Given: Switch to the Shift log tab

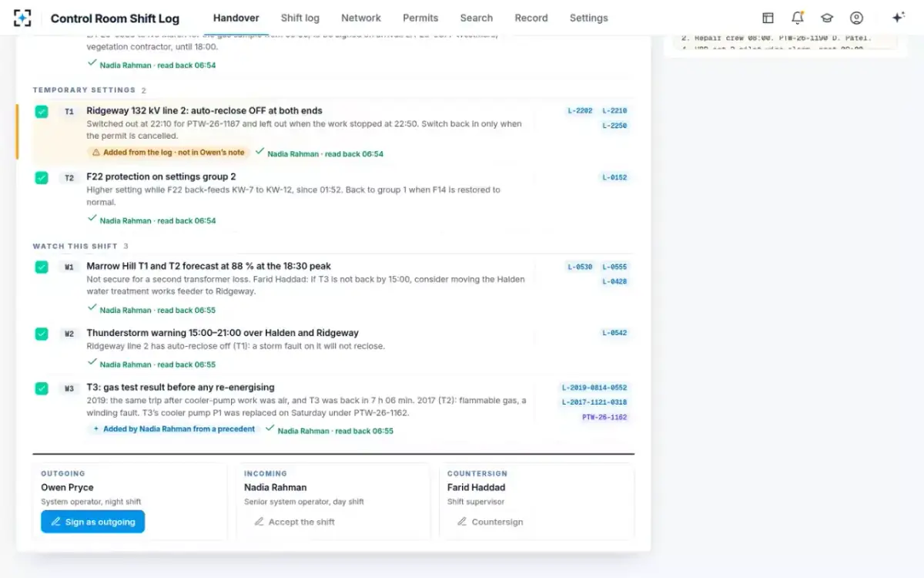Looking at the screenshot, I should pos(300,18).
